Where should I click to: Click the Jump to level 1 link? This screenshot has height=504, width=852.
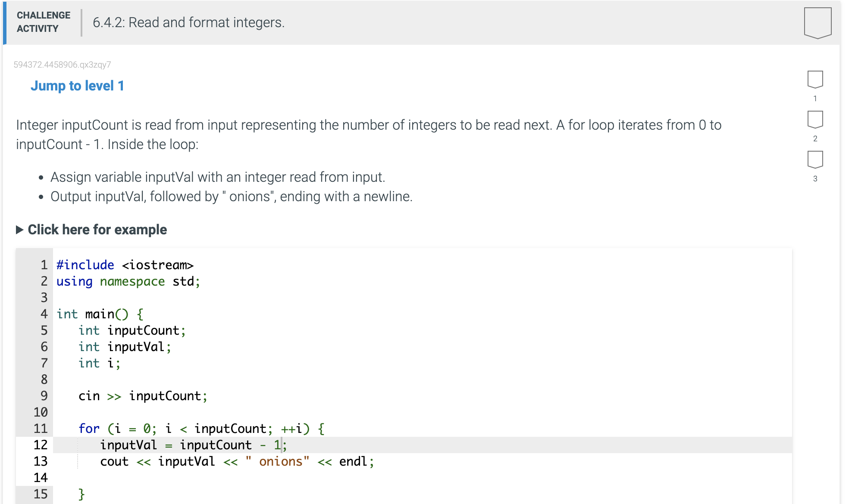(x=77, y=86)
